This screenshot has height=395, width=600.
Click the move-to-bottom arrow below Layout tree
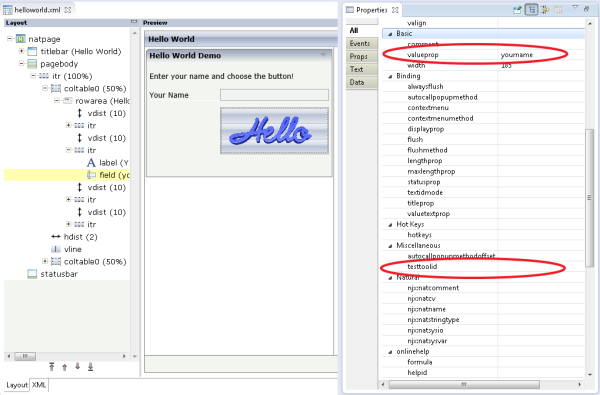point(90,367)
